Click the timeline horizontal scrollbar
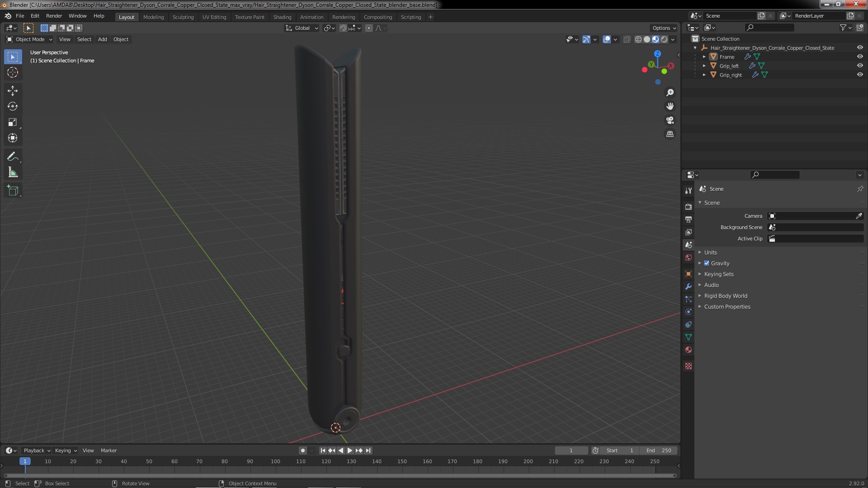The height and width of the screenshot is (488, 868). point(340,475)
